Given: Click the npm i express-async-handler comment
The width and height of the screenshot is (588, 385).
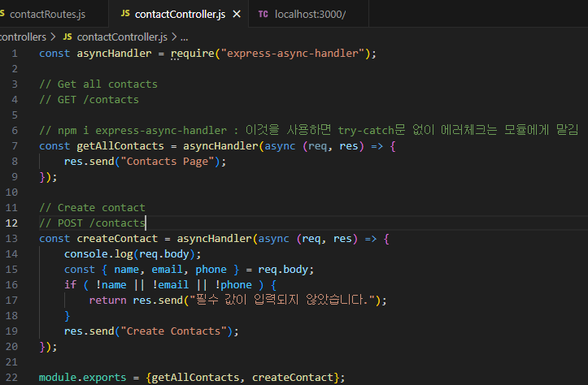Looking at the screenshot, I should (308, 130).
